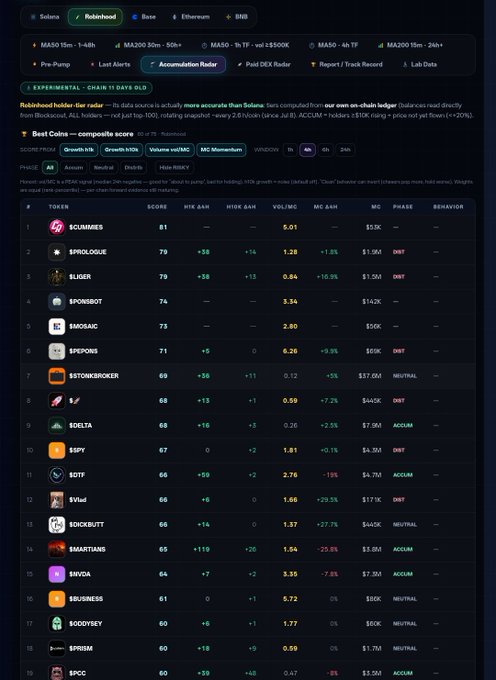Image resolution: width=496 pixels, height=680 pixels.
Task: Open the $STONKBROKER briefcase logo
Action: click(x=57, y=376)
